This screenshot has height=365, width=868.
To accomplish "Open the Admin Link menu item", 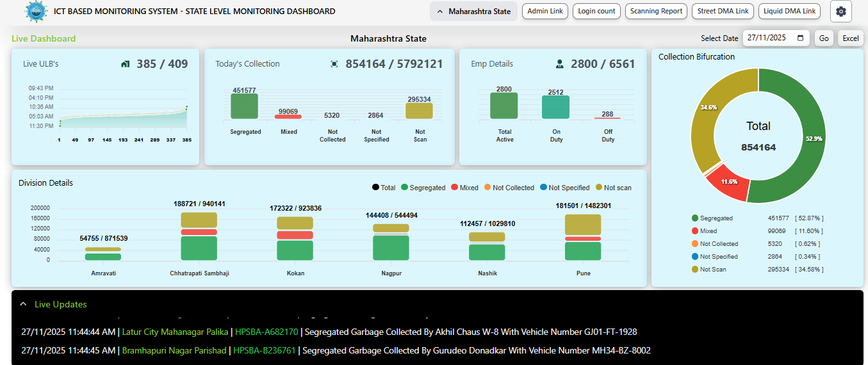I will 545,12.
